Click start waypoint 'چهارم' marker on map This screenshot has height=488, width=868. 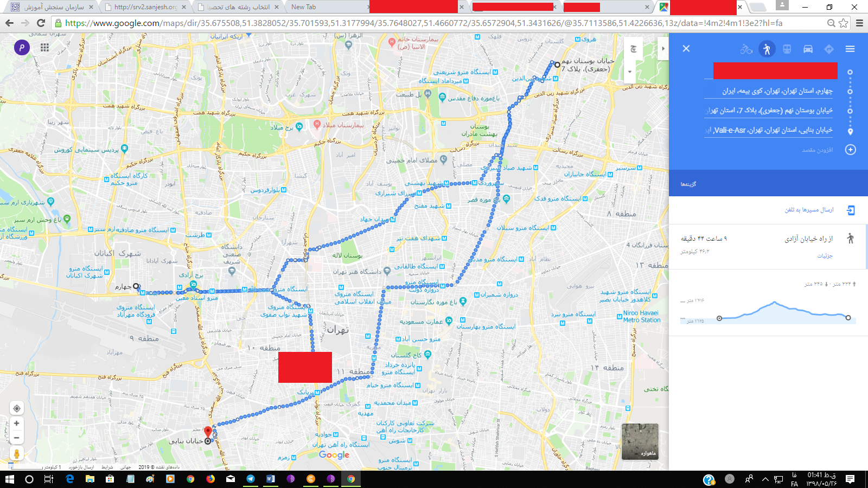click(x=136, y=286)
